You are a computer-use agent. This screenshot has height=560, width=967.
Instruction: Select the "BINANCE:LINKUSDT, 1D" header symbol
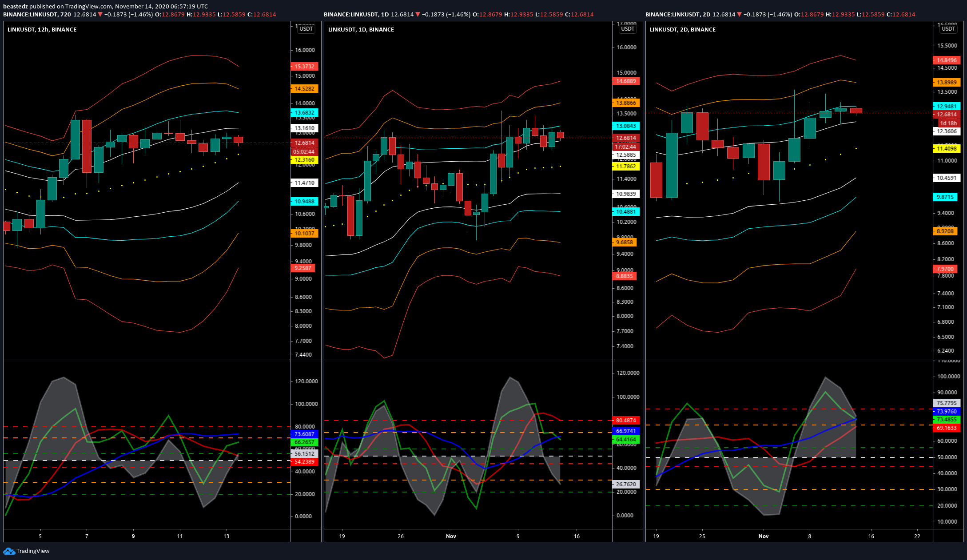point(356,15)
